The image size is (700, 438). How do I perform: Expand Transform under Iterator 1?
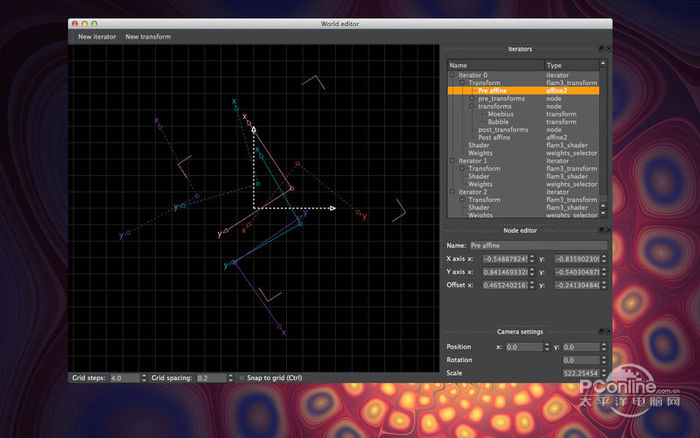pyautogui.click(x=462, y=168)
